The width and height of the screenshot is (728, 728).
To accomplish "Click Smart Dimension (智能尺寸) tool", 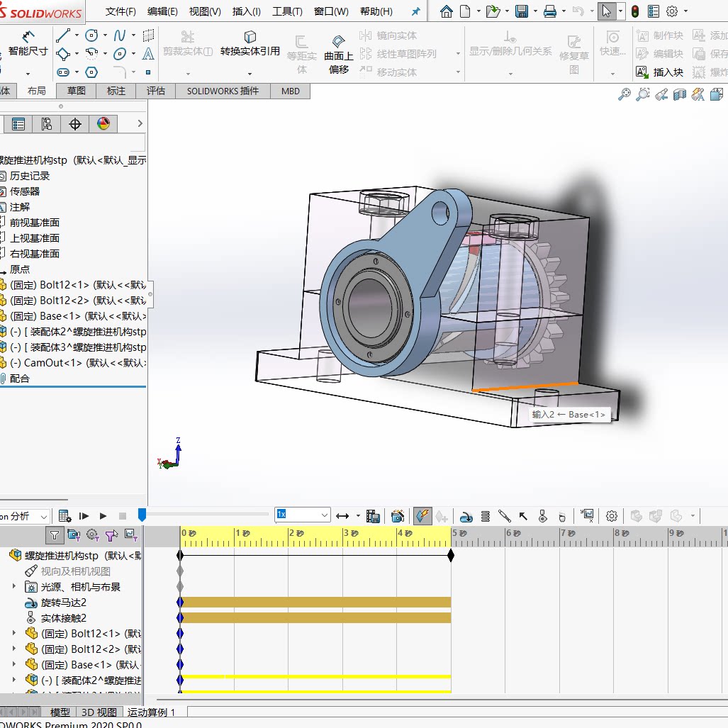I will tap(28, 43).
